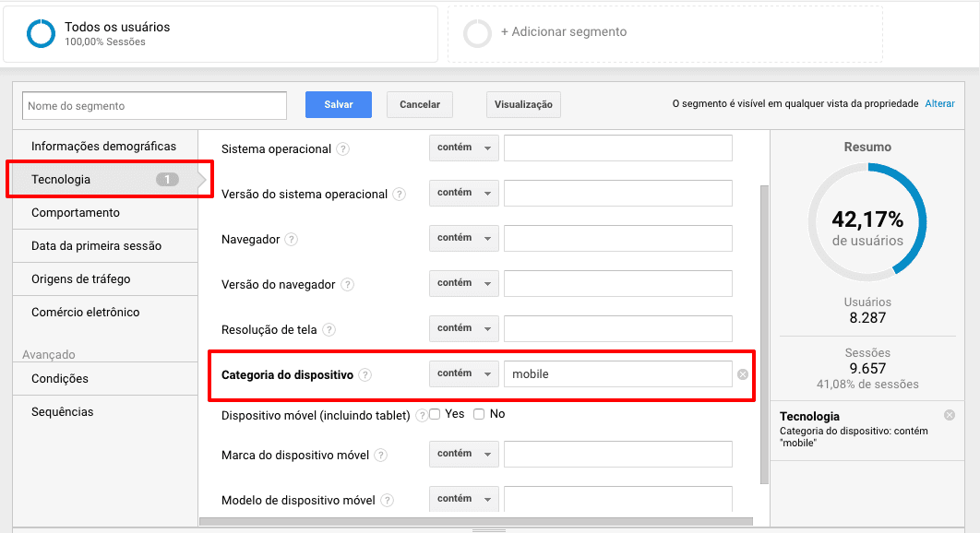
Task: Save the segment with Salvar
Action: (x=338, y=104)
